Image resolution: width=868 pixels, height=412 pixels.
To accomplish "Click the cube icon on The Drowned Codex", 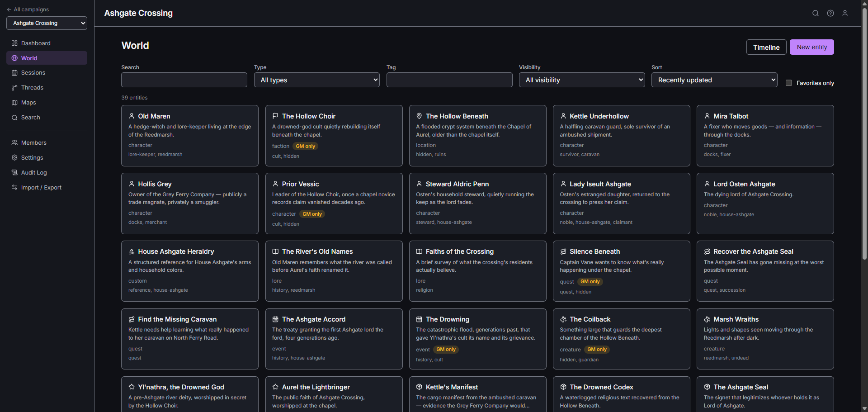I will 563,387.
